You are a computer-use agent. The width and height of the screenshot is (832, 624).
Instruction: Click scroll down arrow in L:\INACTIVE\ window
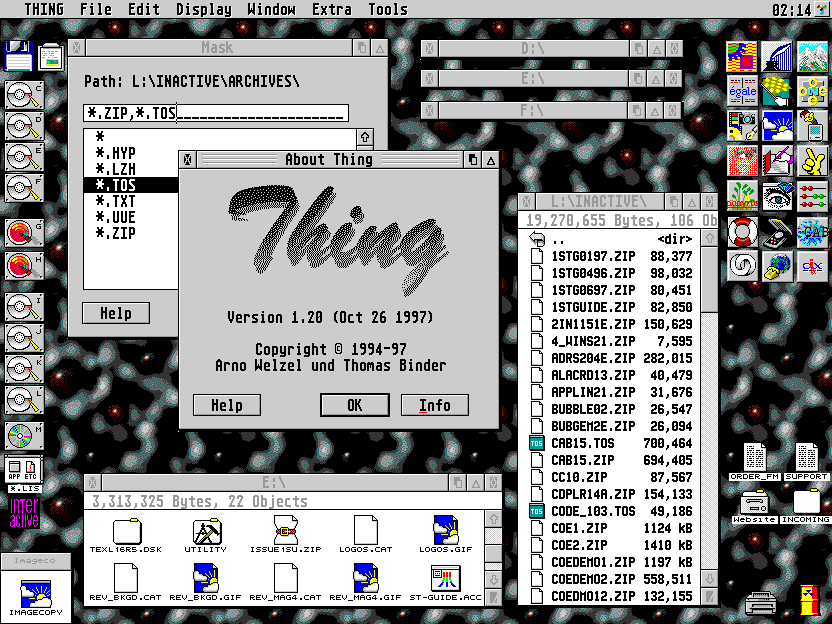[x=709, y=578]
